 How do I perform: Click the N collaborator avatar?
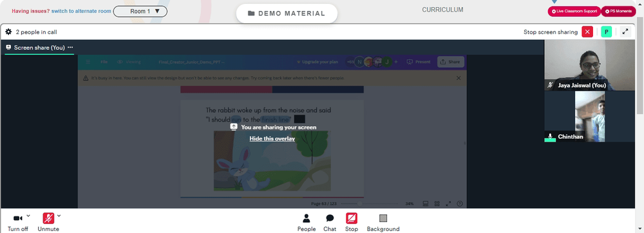[x=359, y=62]
